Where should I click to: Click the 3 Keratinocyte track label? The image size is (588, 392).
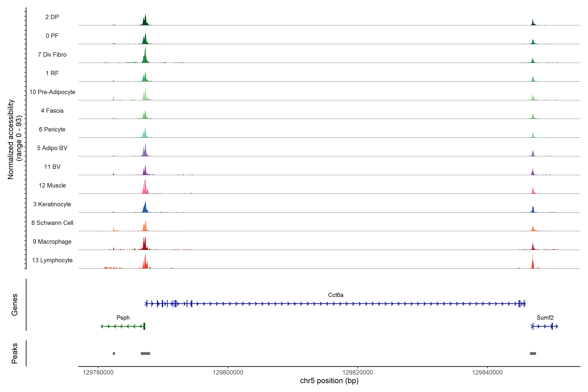52,204
